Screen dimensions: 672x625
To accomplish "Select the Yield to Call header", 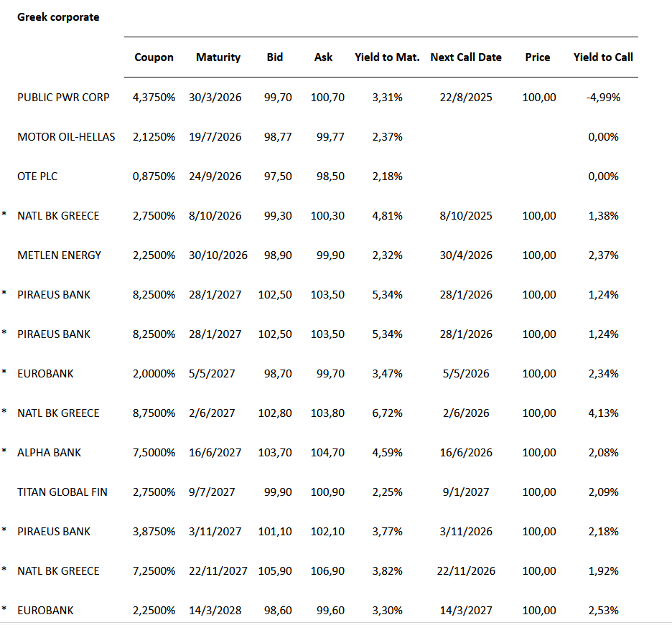I will (x=603, y=57).
